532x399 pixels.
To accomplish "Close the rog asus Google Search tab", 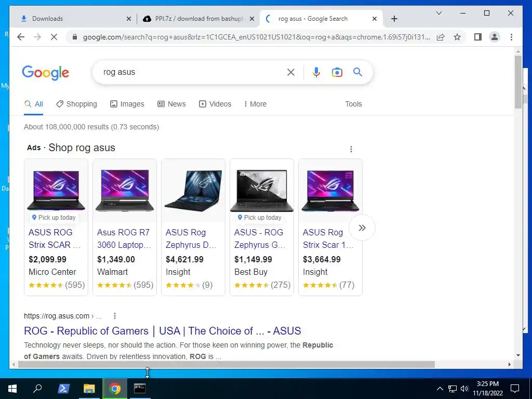I will click(x=375, y=19).
